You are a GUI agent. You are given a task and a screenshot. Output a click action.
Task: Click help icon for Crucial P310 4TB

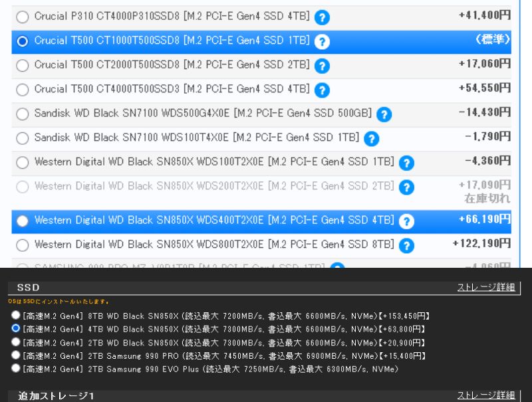pyautogui.click(x=322, y=18)
